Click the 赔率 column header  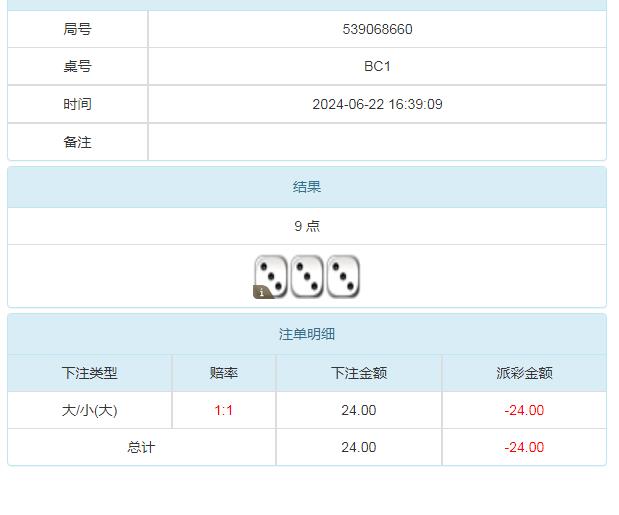click(x=224, y=373)
